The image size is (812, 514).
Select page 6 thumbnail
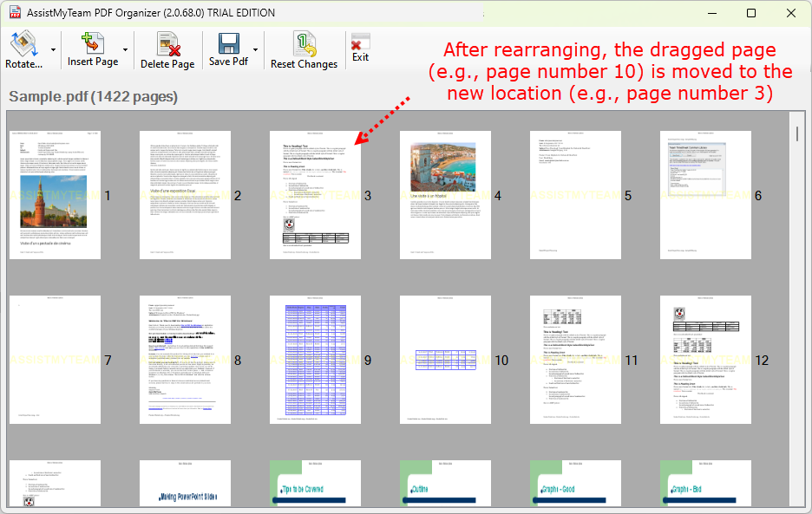[705, 195]
